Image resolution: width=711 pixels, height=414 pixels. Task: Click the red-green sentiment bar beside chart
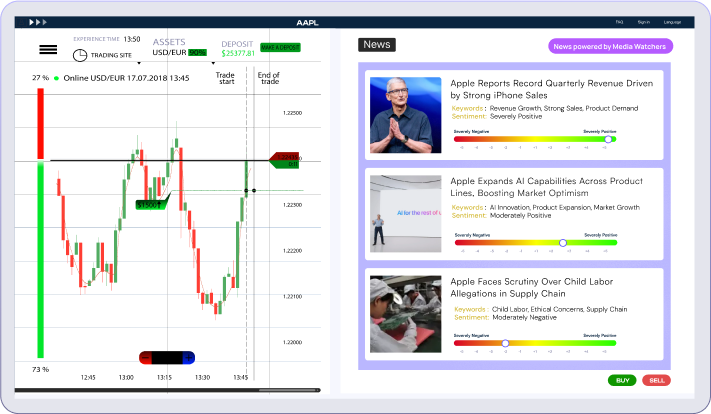coord(40,223)
